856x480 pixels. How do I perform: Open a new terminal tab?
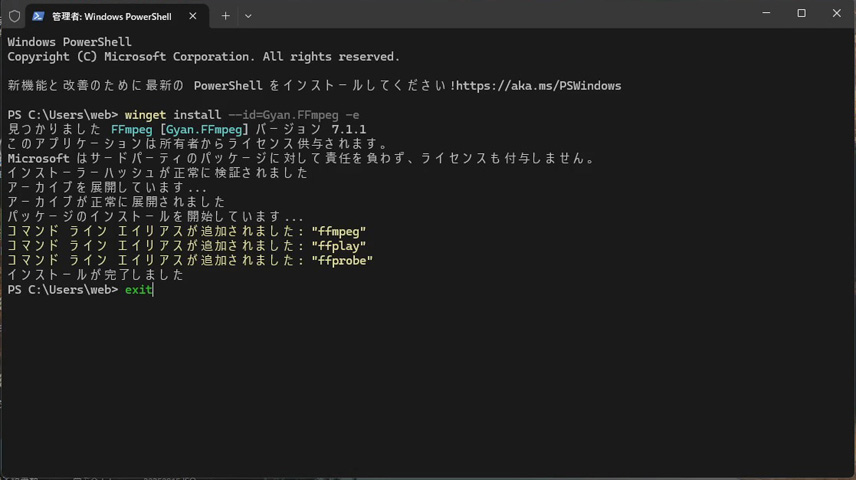[x=225, y=16]
